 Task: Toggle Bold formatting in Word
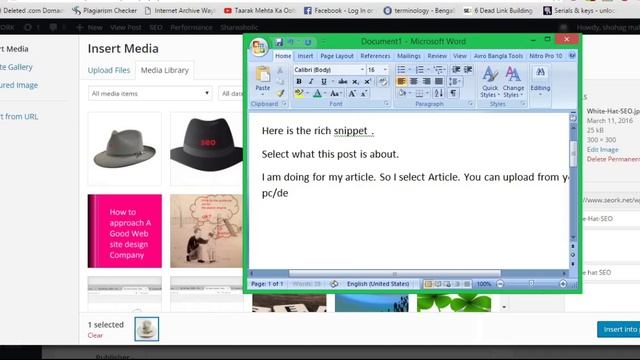point(299,82)
